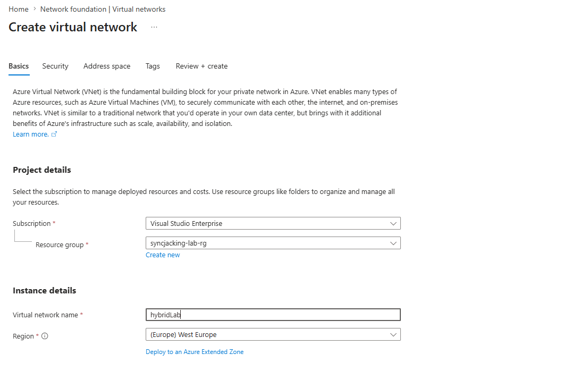
Task: Open the West Europe region dropdown
Action: (x=273, y=334)
